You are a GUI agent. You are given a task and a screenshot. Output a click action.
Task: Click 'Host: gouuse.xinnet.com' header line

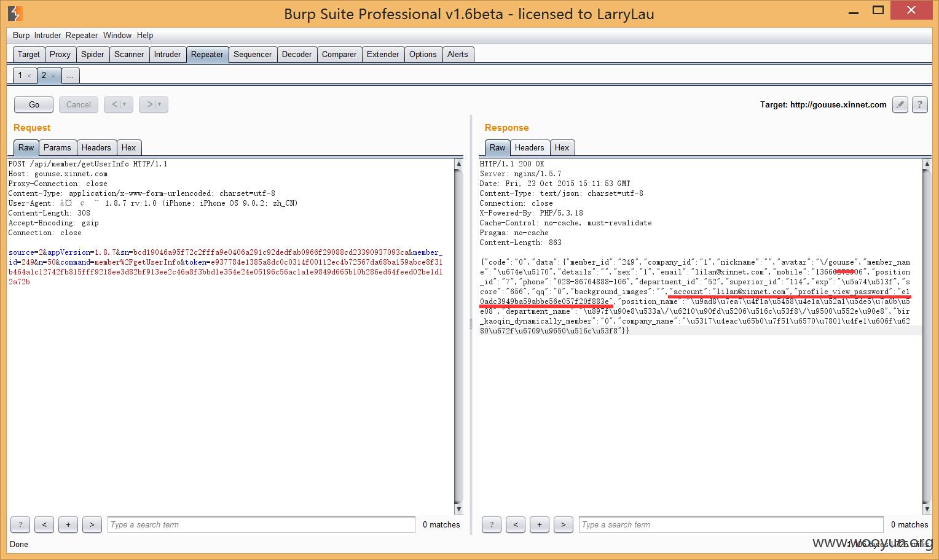click(x=58, y=174)
